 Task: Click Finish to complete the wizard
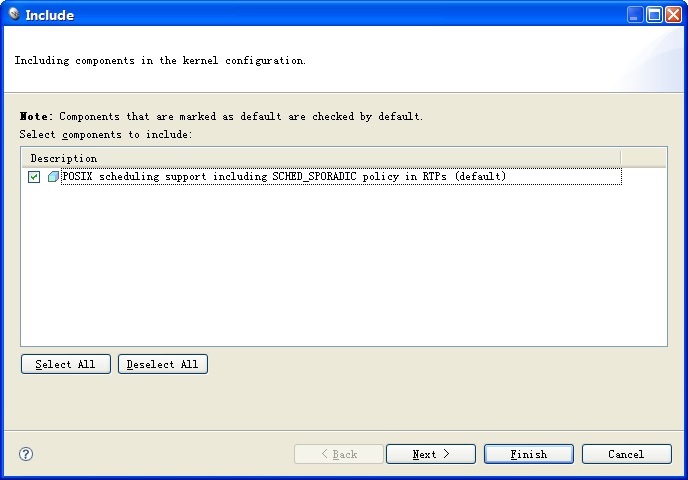(529, 454)
